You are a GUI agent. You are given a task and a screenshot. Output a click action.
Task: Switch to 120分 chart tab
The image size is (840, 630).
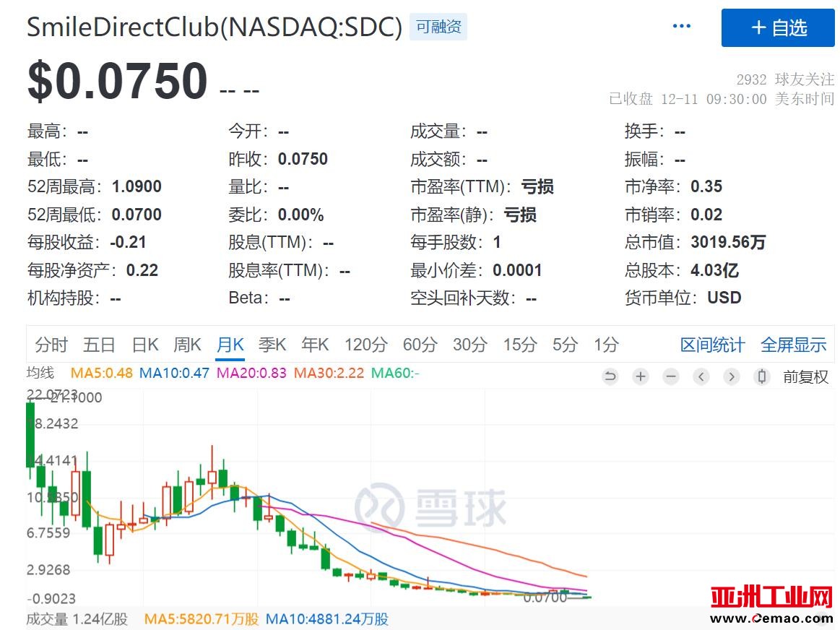[366, 345]
